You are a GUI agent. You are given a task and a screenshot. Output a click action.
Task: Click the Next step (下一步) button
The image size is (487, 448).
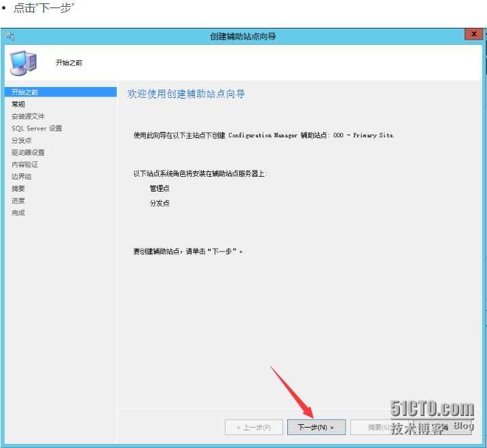(x=317, y=427)
